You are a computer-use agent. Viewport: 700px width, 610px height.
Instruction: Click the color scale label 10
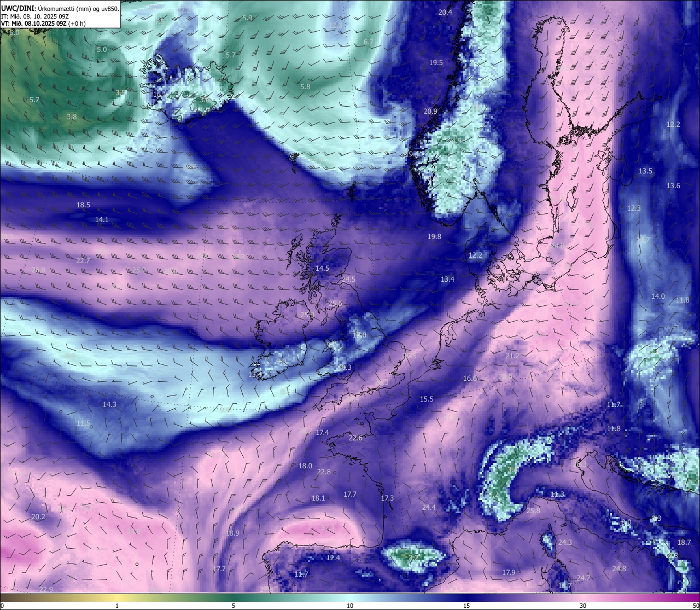[x=349, y=605]
